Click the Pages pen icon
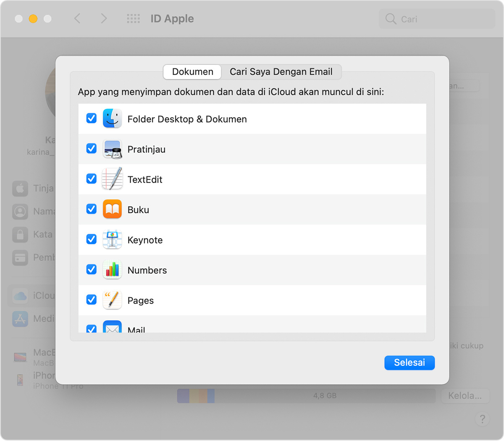Screen dimensions: 504x441 pos(112,300)
